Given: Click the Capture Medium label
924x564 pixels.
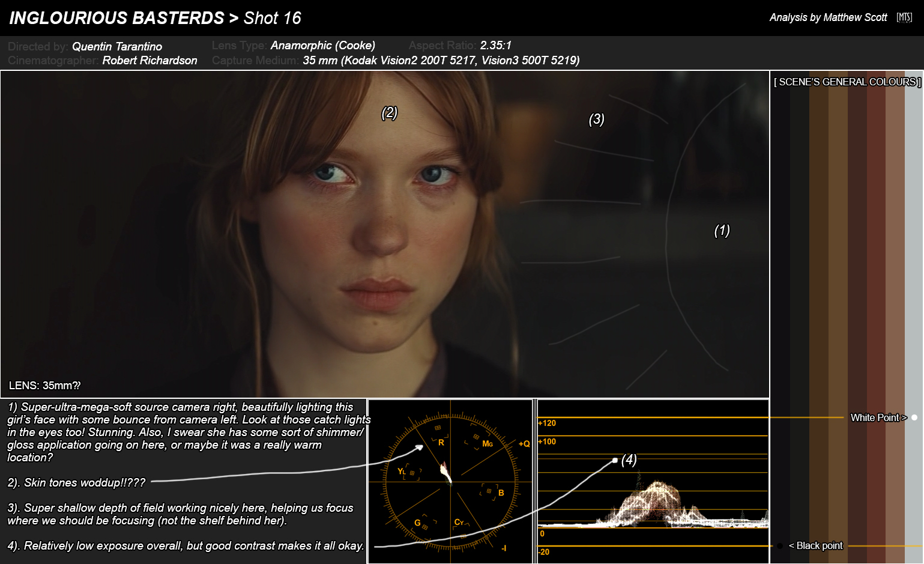Looking at the screenshot, I should tap(255, 60).
